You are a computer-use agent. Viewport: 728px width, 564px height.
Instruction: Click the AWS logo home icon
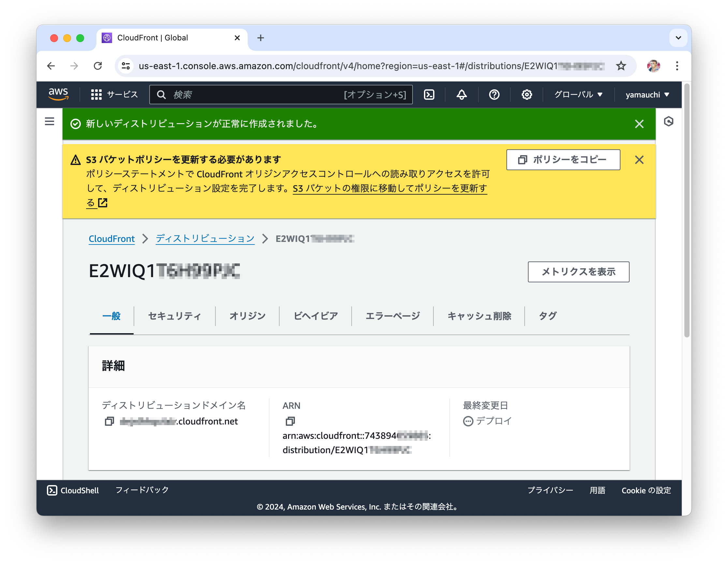(58, 95)
